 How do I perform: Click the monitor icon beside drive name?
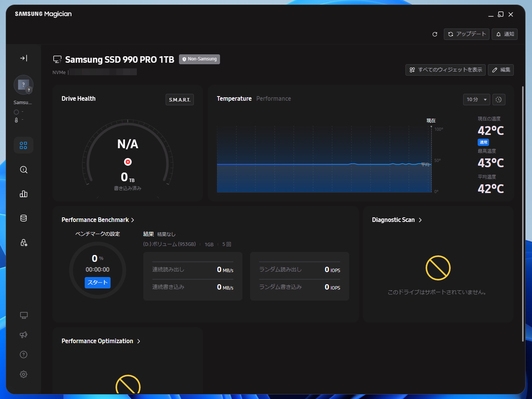(57, 59)
